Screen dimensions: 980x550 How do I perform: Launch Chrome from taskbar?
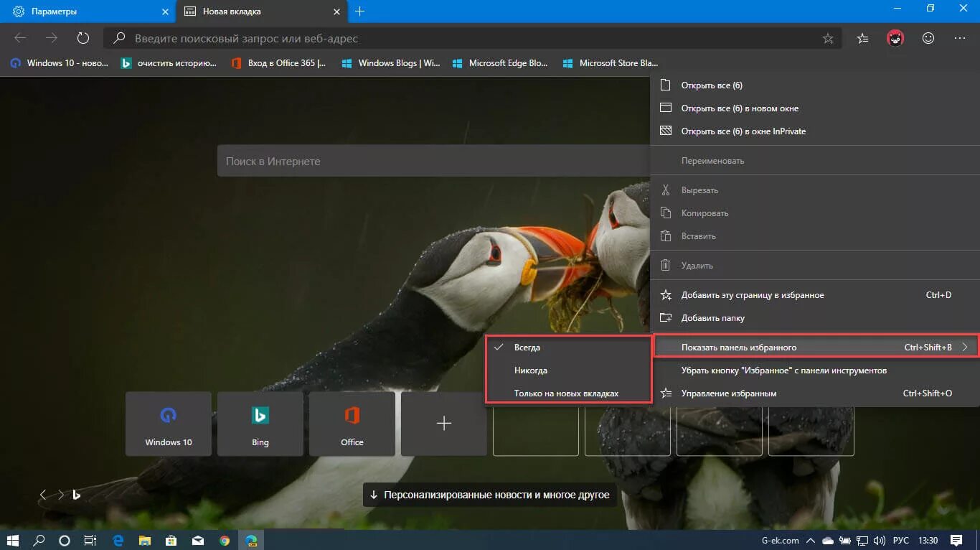(x=225, y=540)
